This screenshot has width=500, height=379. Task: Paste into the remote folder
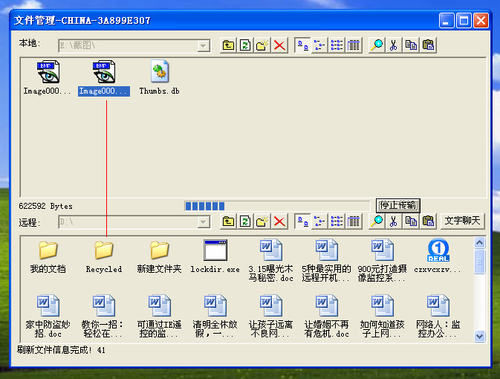[x=428, y=221]
